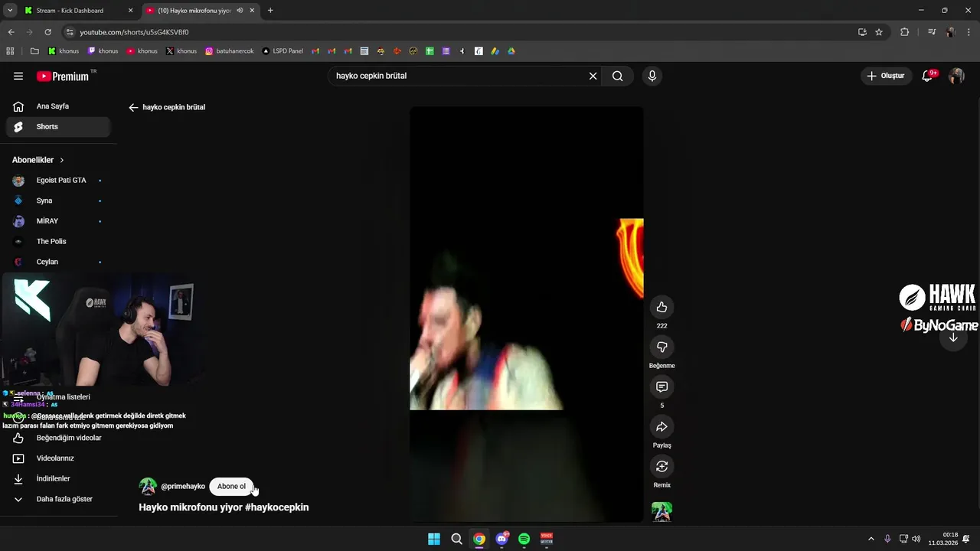Open the tab search dropdown
This screenshot has height=551, width=980.
[9, 11]
